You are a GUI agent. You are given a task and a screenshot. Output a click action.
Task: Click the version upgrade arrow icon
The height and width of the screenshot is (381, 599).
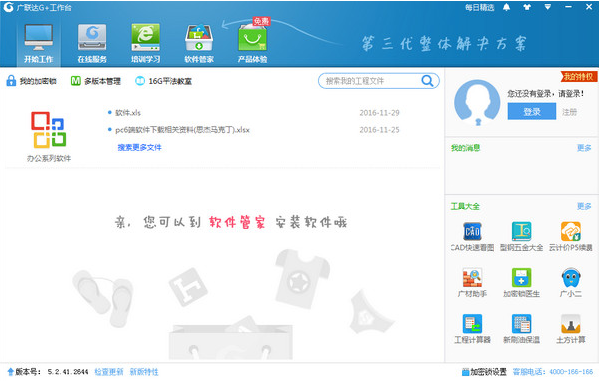(x=11, y=372)
